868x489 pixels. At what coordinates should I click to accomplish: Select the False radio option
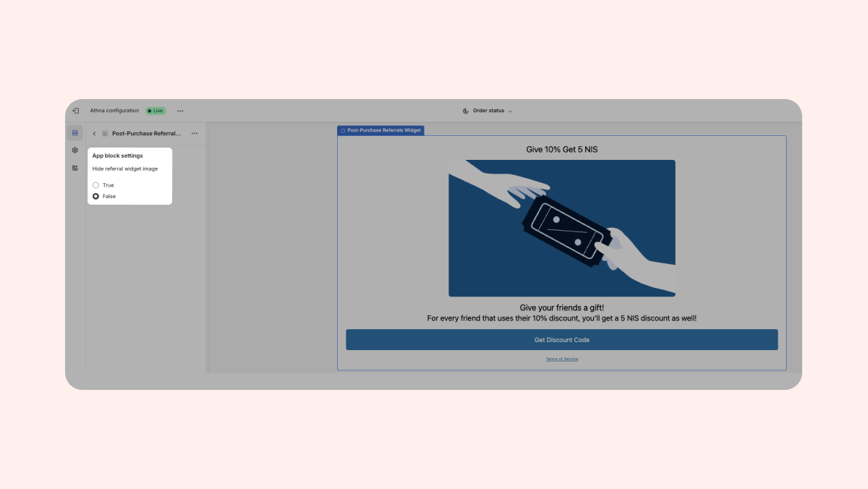coord(96,196)
